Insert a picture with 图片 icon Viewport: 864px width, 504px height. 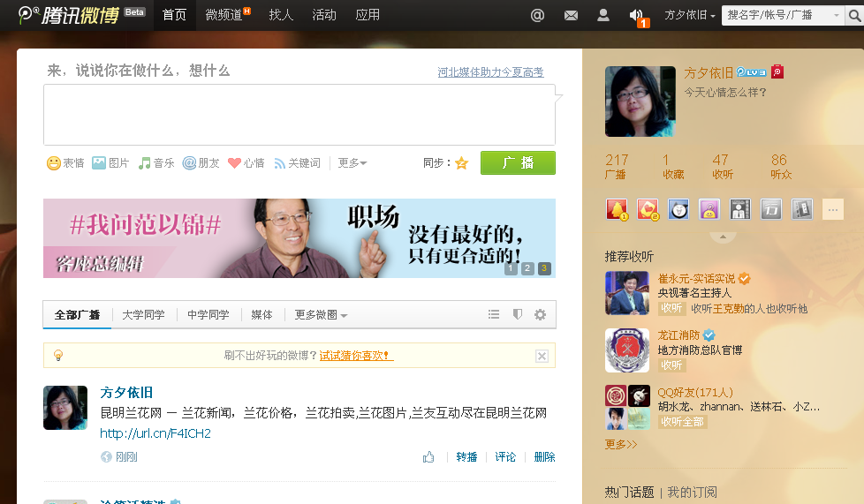(99, 163)
